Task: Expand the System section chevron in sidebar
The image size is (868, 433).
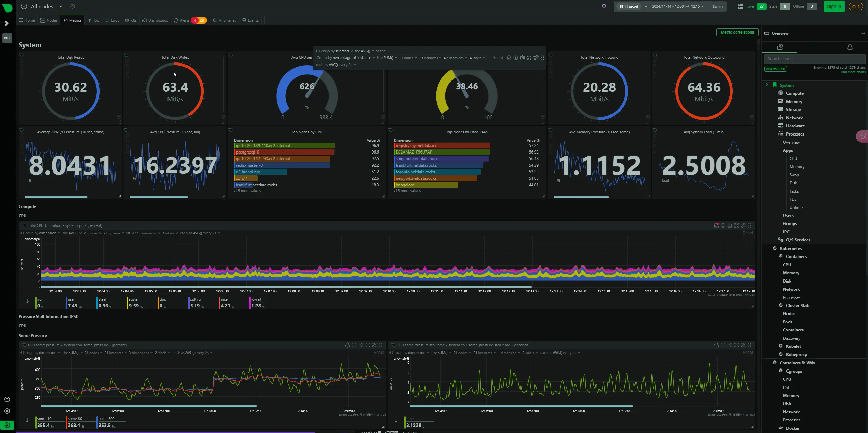Action: pos(767,85)
